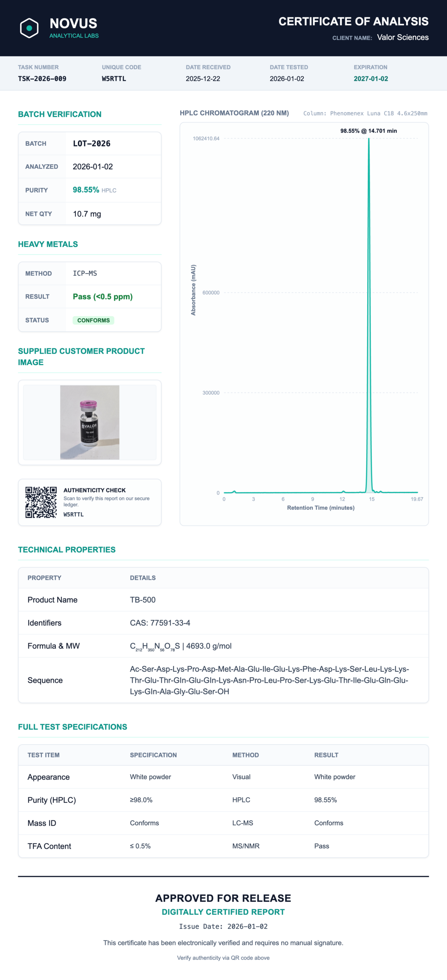Select the LOT-2026 batch value
The height and width of the screenshot is (980, 447).
(92, 144)
